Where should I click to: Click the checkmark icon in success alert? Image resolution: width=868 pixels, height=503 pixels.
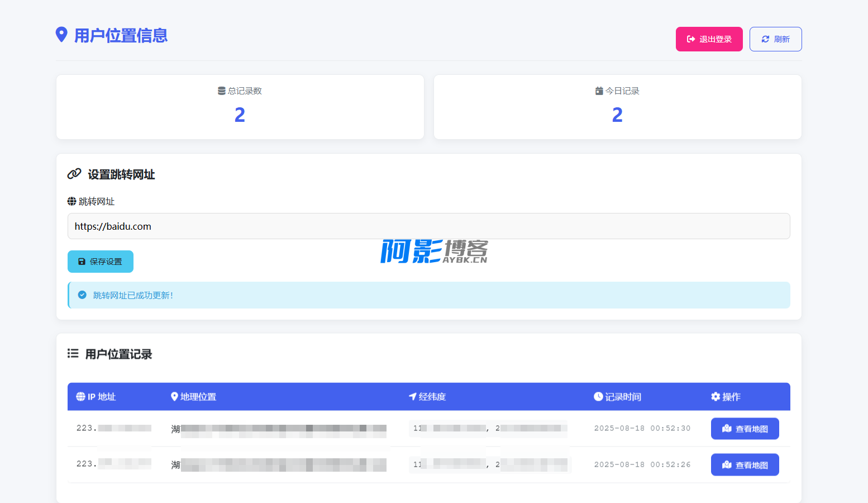[x=82, y=295]
